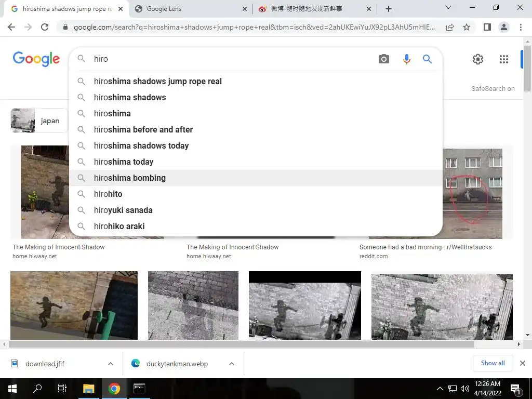
Task: Go to Google home via logo
Action: 36,59
